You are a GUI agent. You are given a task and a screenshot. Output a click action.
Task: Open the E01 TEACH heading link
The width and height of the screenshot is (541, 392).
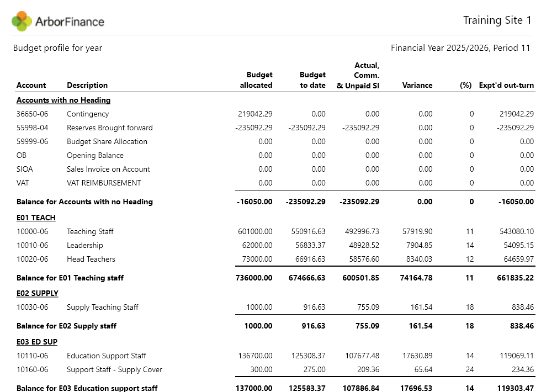coord(36,218)
